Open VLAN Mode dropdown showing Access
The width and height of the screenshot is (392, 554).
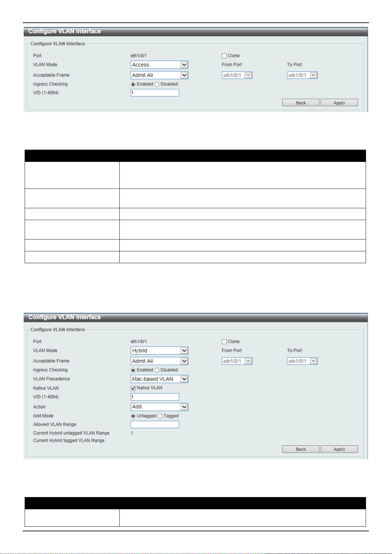coord(159,65)
